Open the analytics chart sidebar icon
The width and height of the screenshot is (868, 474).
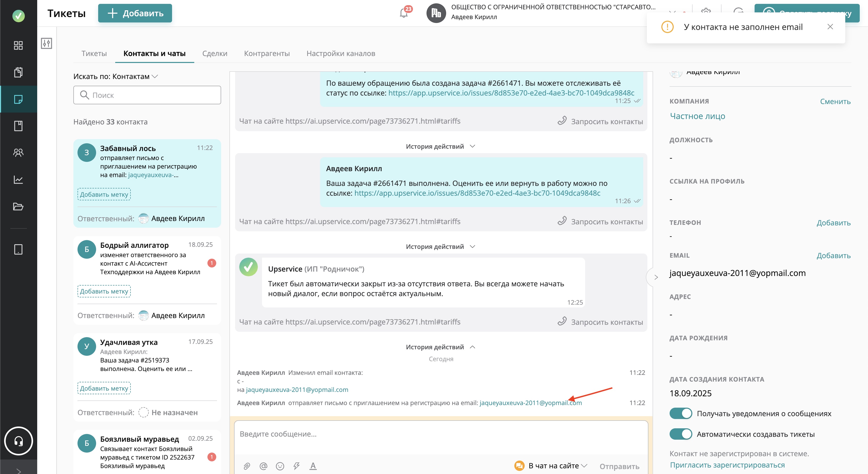(18, 179)
